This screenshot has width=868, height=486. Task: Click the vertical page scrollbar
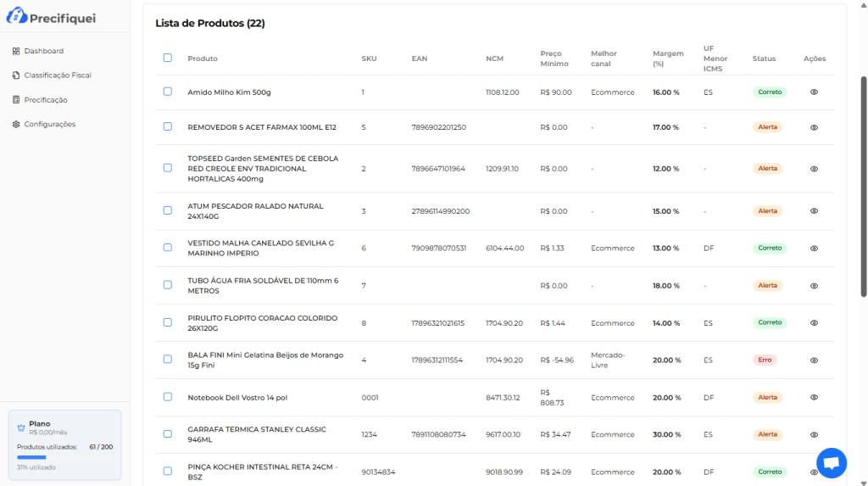point(864,187)
